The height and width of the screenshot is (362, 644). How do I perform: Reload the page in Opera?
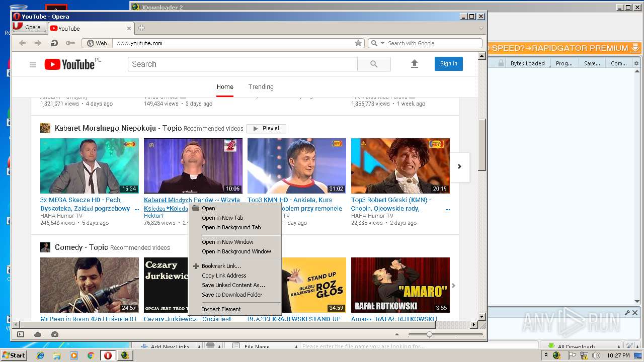[54, 43]
